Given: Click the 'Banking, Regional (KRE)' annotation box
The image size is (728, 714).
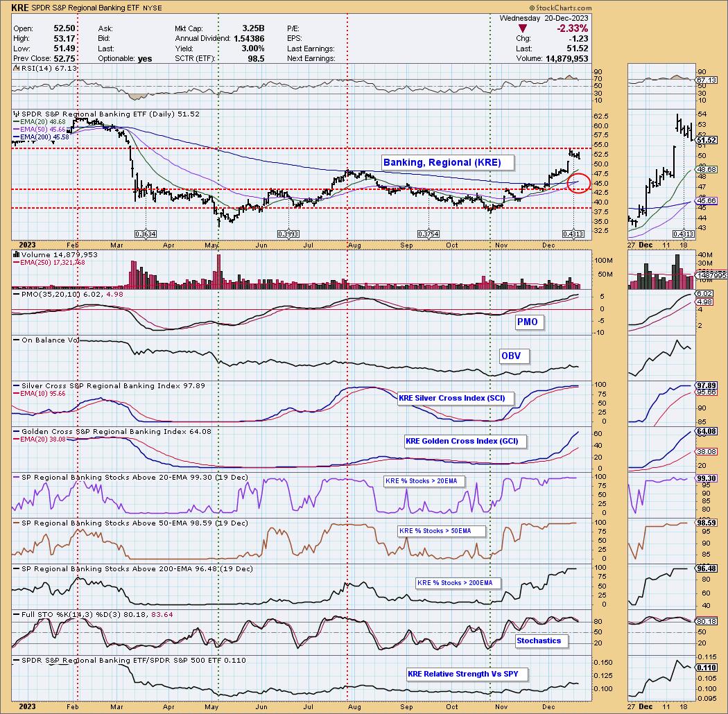Looking at the screenshot, I should (448, 162).
